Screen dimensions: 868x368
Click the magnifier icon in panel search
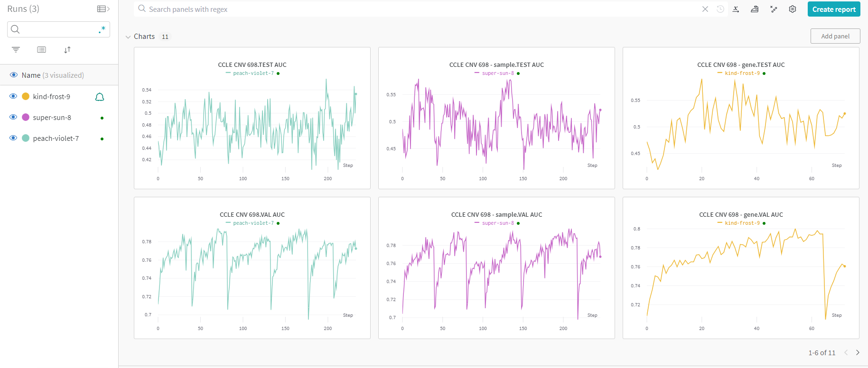(142, 9)
